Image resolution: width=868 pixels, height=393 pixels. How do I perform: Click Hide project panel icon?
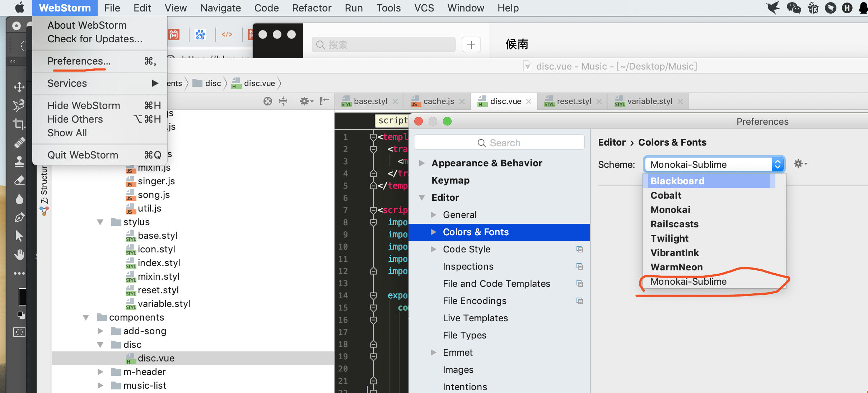click(324, 101)
